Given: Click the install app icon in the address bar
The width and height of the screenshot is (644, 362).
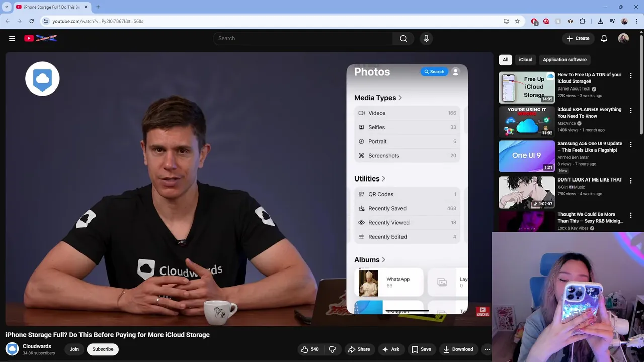Looking at the screenshot, I should [506, 21].
